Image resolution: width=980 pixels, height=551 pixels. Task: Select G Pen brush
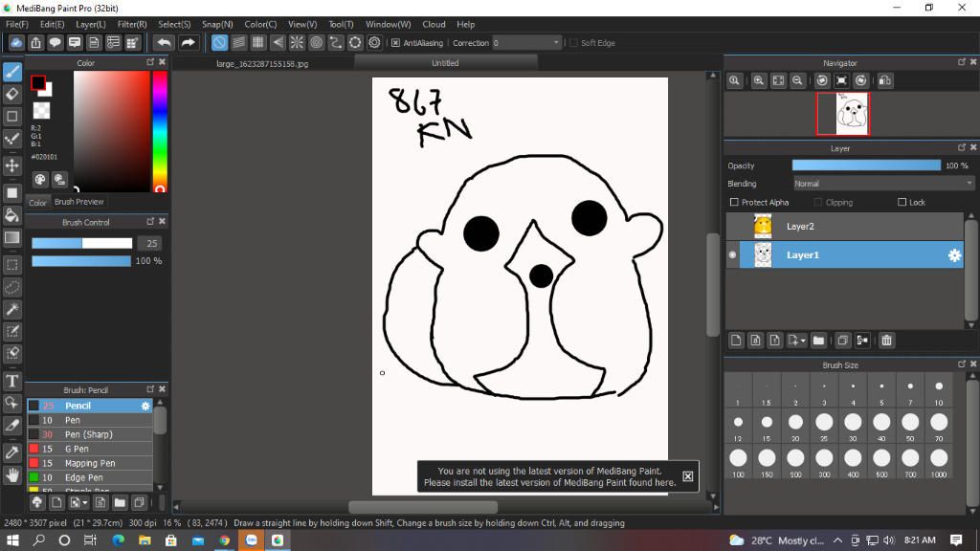pyautogui.click(x=90, y=449)
